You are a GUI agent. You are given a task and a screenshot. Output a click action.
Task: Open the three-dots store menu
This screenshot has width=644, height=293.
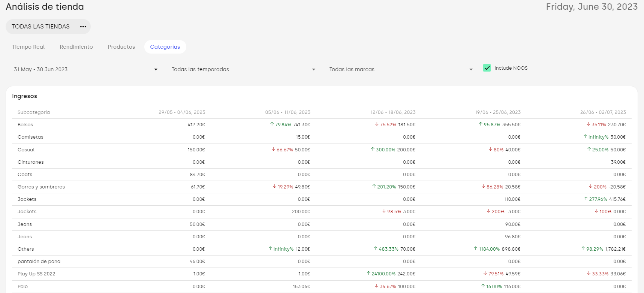83,27
